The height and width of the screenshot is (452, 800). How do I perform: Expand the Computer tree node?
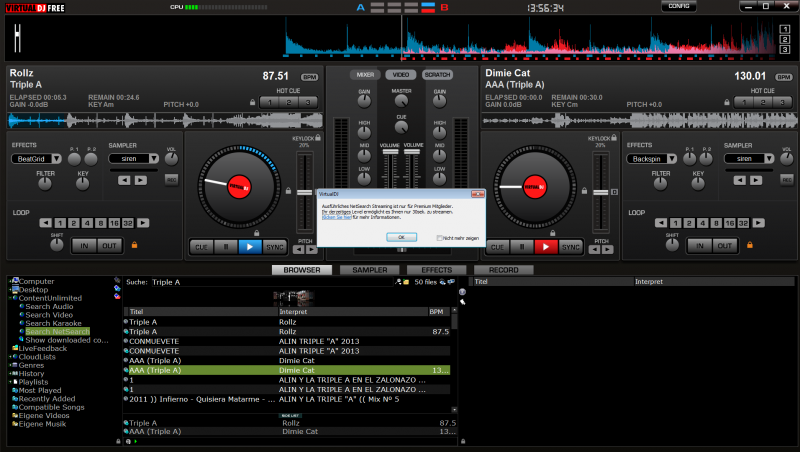coord(10,281)
